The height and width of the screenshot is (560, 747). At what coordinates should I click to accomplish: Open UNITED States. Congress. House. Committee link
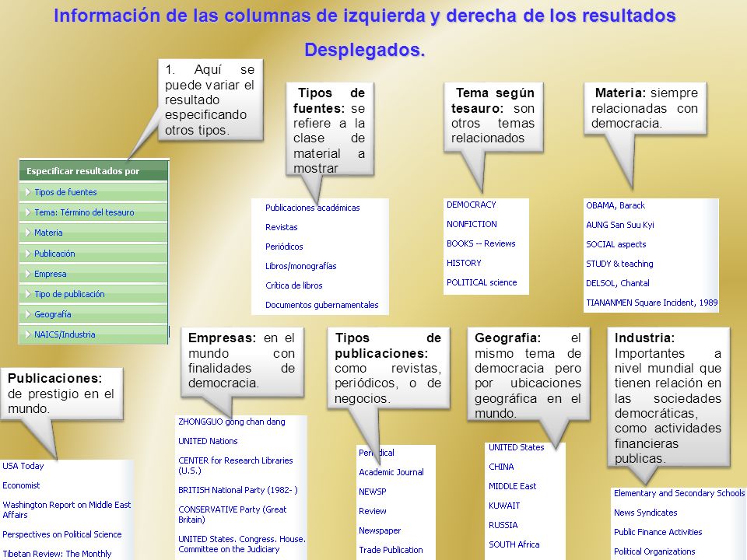pos(242,544)
